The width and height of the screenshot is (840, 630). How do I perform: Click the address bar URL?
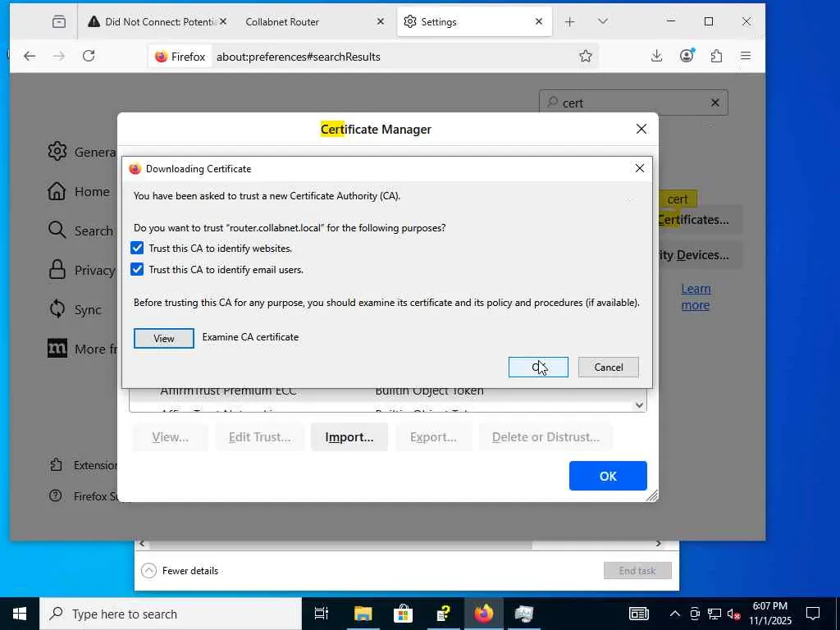[299, 57]
